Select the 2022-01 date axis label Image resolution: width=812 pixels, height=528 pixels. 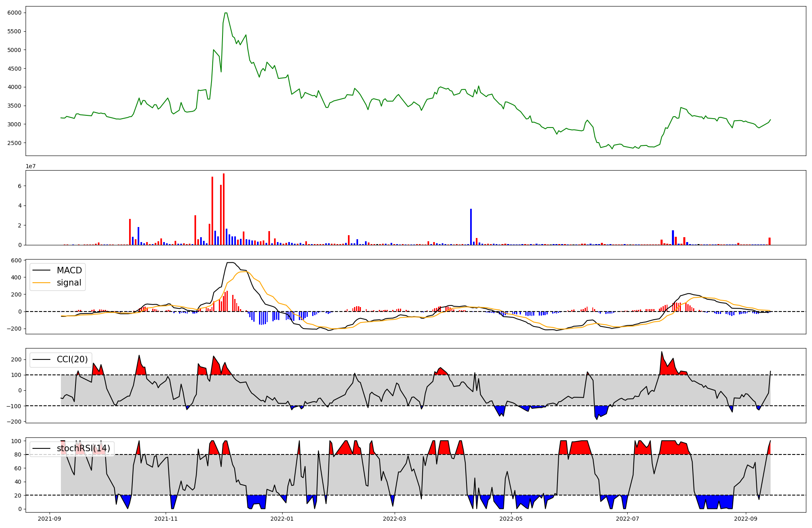click(x=282, y=519)
